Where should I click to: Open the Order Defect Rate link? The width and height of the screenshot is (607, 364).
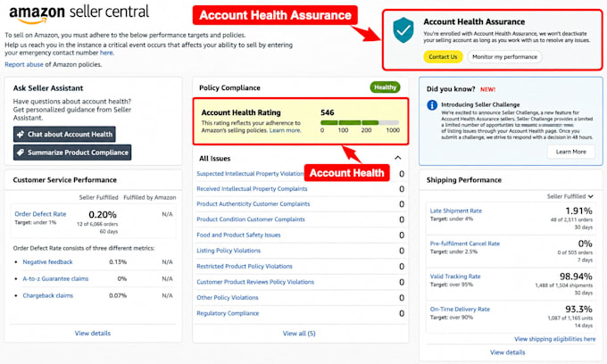click(40, 214)
